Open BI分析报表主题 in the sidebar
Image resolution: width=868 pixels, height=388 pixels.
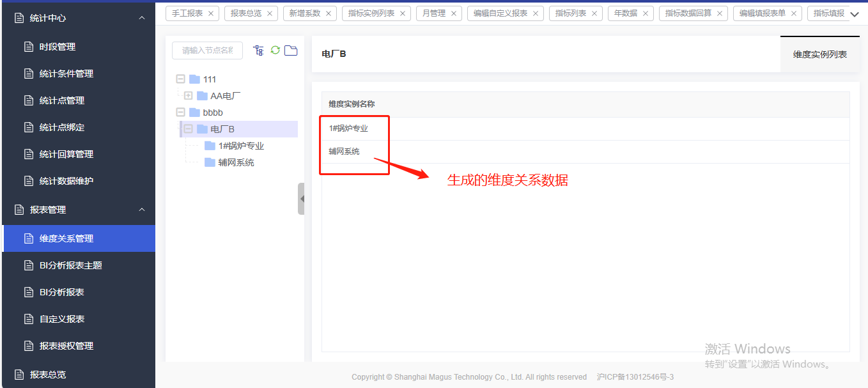coord(70,265)
